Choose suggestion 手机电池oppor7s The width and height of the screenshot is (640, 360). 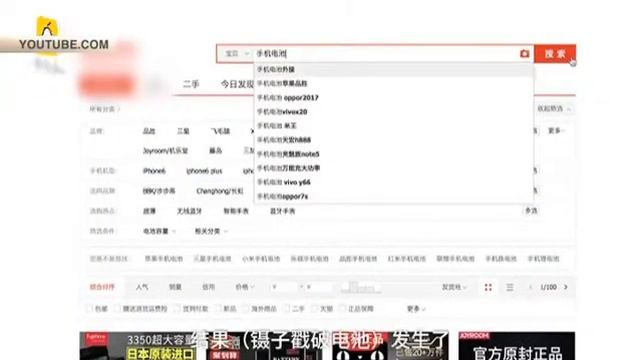tap(282, 196)
